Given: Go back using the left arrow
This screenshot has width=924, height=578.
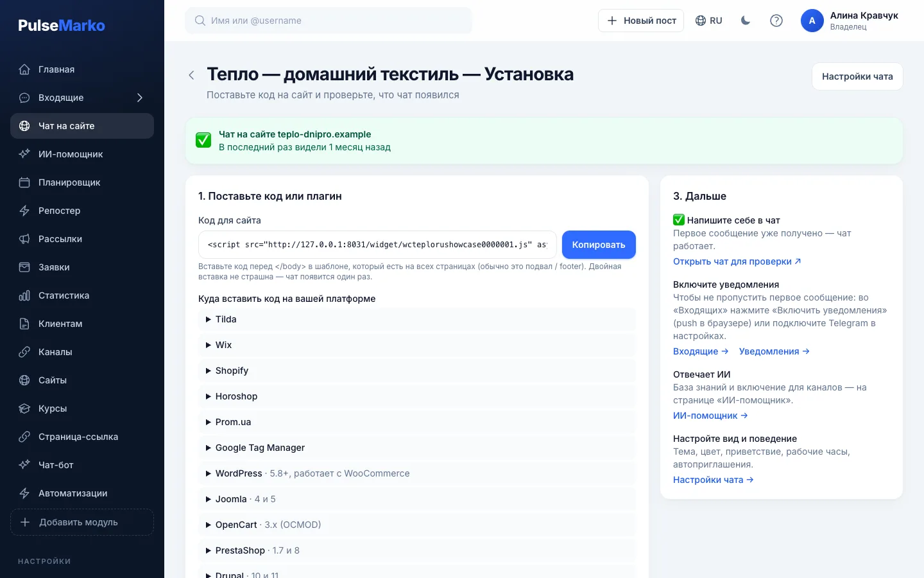Looking at the screenshot, I should click(191, 75).
